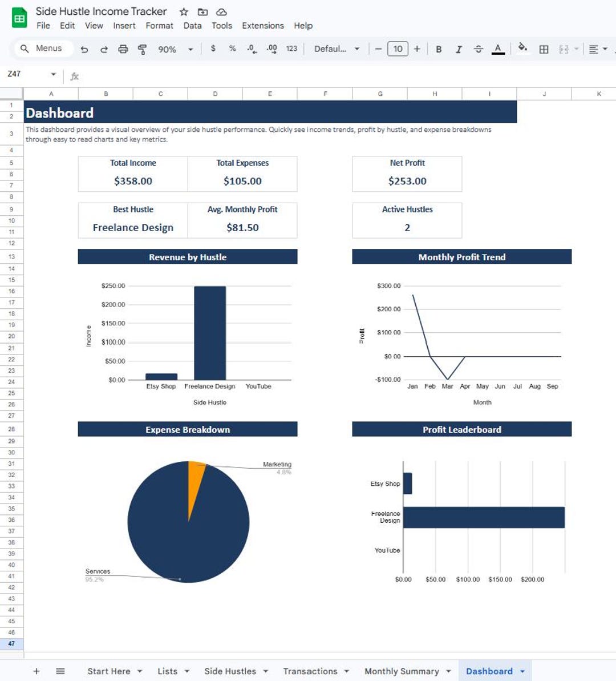This screenshot has height=681, width=616.
Task: Switch to the Start Here sheet tab
Action: click(x=109, y=671)
